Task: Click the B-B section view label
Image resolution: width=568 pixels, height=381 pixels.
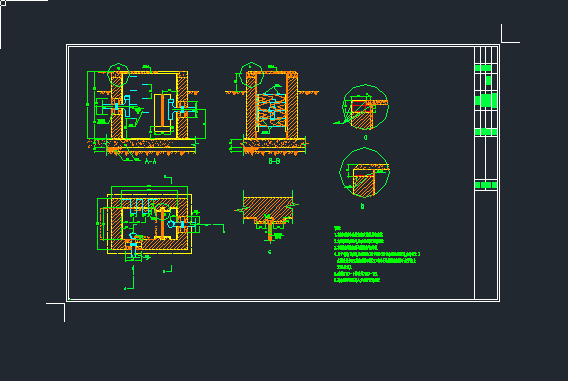Action: 274,162
